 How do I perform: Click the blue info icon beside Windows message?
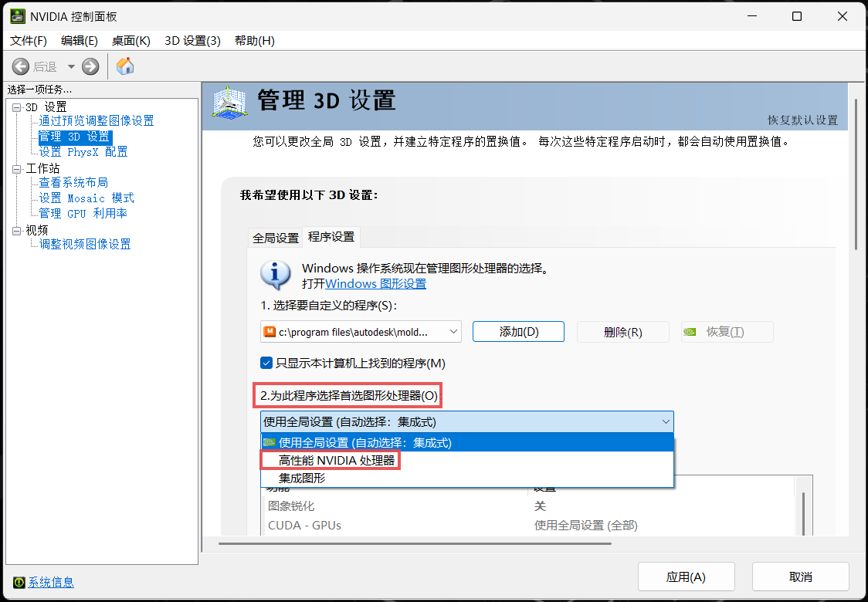(x=275, y=275)
